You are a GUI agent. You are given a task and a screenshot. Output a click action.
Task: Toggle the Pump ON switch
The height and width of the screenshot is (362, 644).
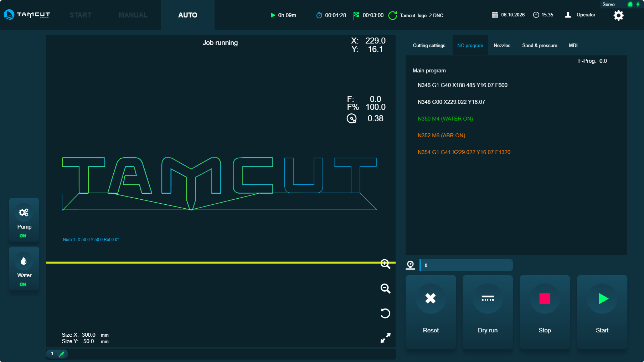click(24, 220)
